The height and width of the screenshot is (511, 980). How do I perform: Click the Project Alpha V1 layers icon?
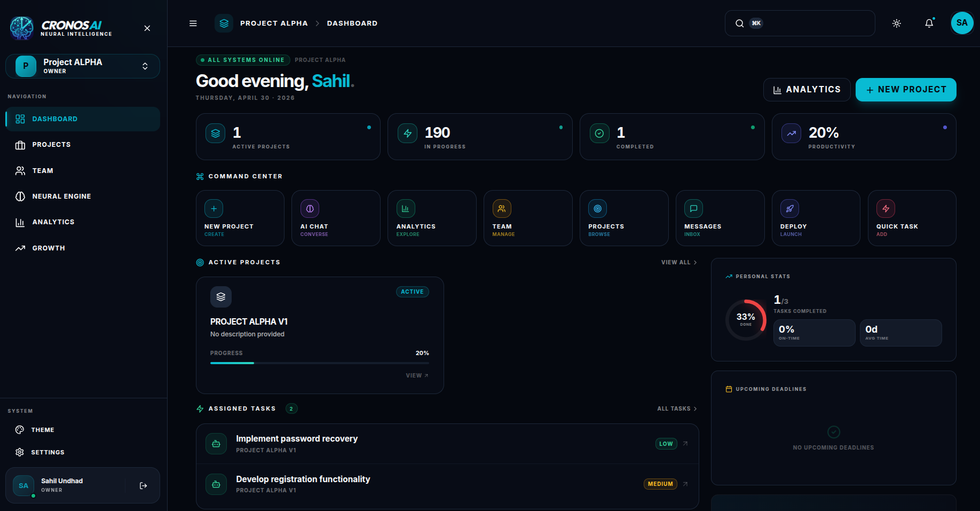click(x=221, y=297)
